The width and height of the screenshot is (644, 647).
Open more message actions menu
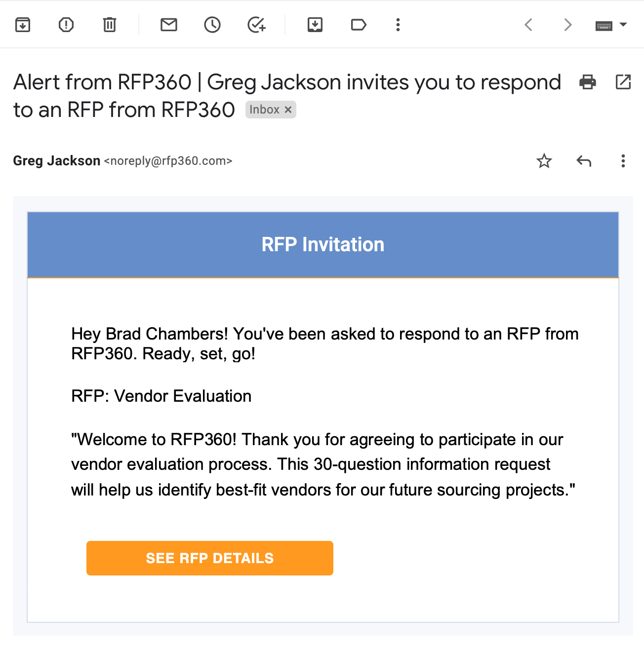tap(623, 161)
